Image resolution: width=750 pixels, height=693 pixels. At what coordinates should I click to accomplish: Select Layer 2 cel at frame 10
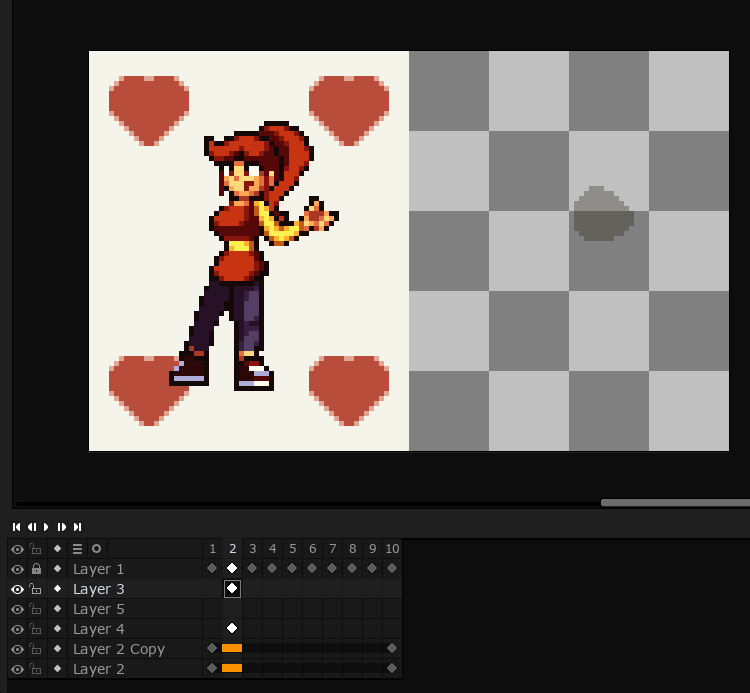[x=392, y=668]
